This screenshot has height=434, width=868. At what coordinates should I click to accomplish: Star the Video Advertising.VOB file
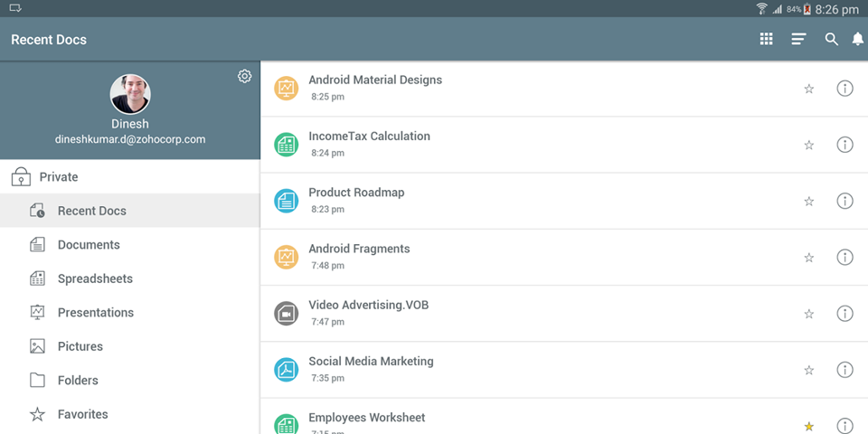click(x=808, y=314)
